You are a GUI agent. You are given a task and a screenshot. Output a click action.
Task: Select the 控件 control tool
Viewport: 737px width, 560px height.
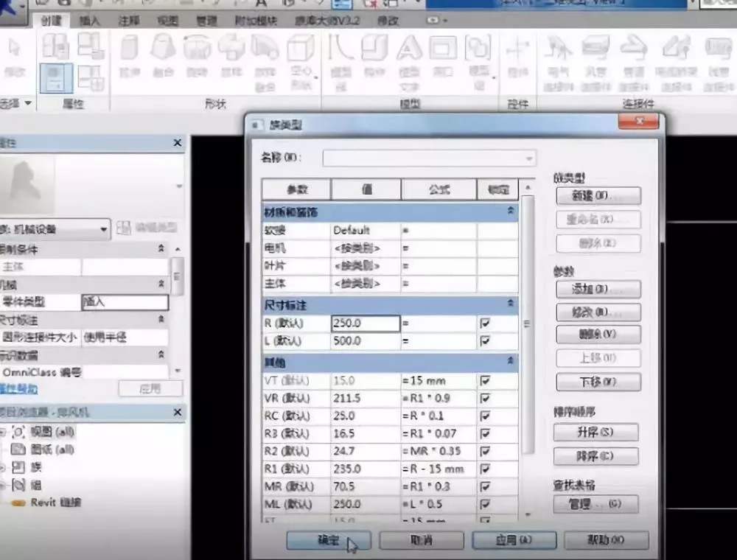(x=517, y=55)
